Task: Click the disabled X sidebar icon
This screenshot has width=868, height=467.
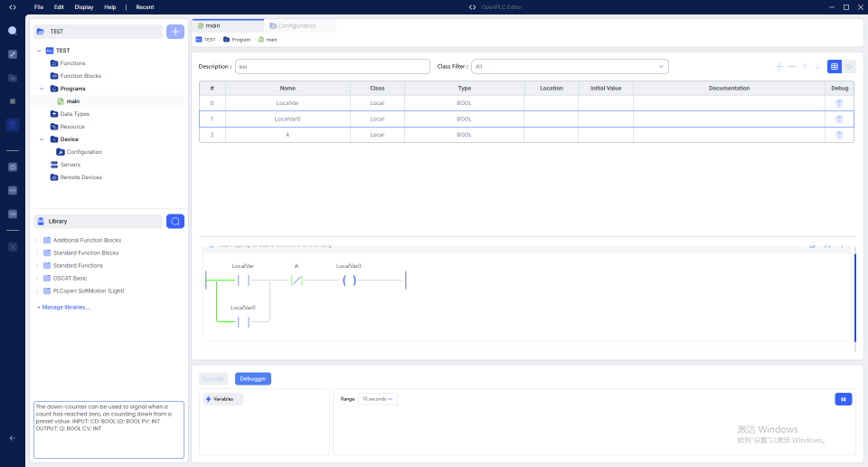Action: [12, 247]
